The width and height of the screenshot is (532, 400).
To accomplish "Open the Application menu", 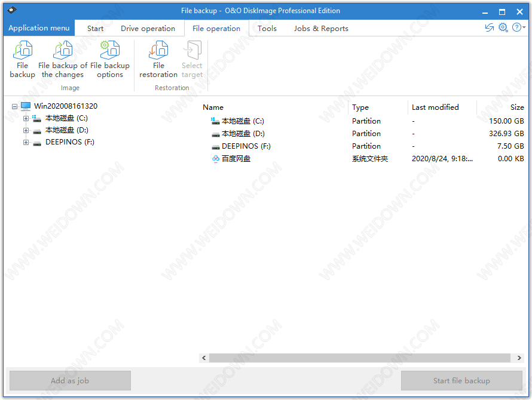I will pos(39,28).
